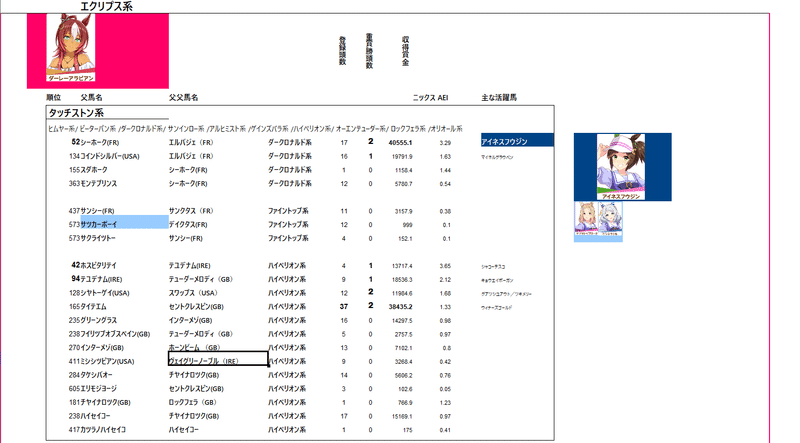
Task: Select the AEI value 0.05
Action: tap(445, 389)
